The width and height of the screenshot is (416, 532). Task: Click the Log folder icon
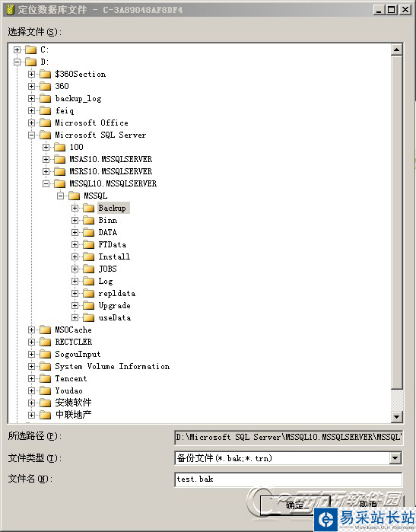[88, 282]
